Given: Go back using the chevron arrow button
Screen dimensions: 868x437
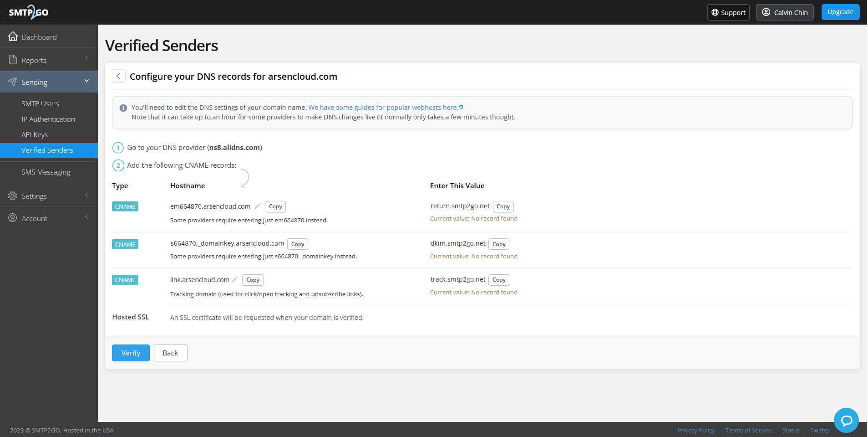Looking at the screenshot, I should click(x=118, y=76).
